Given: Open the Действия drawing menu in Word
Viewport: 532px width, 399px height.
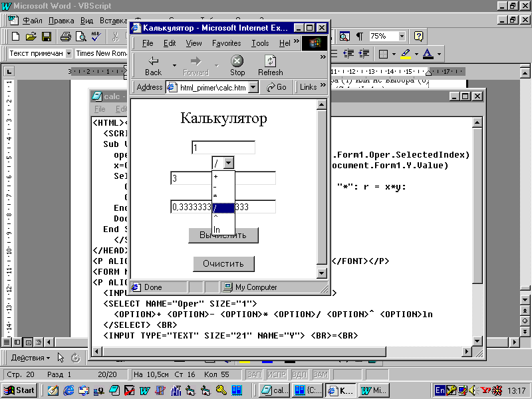Looking at the screenshot, I should (x=31, y=358).
